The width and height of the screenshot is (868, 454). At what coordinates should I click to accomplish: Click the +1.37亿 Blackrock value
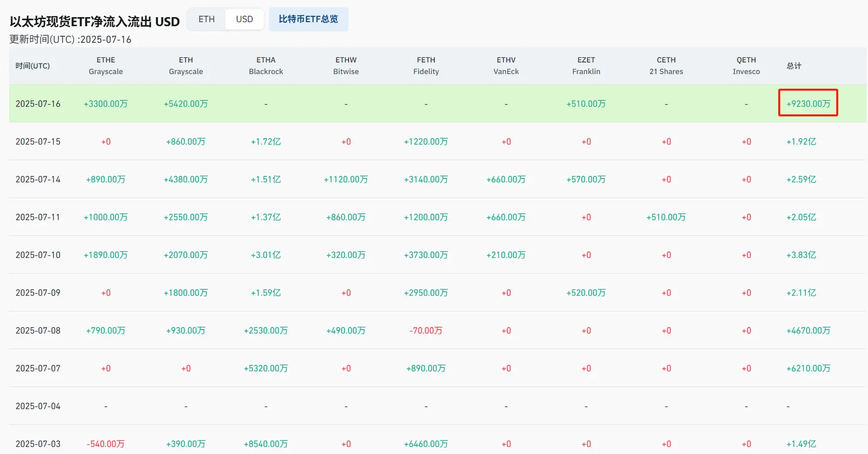(266, 217)
